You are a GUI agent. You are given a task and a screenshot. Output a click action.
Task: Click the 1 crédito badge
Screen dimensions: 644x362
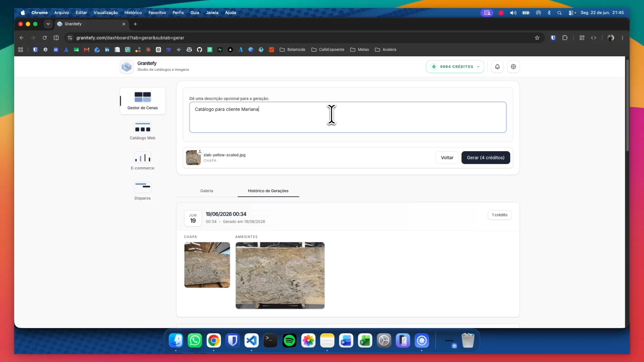[x=500, y=215]
